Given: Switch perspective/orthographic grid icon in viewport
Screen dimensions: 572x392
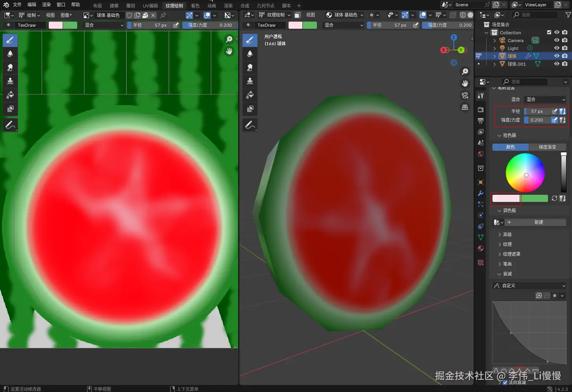Looking at the screenshot, I should 465,107.
